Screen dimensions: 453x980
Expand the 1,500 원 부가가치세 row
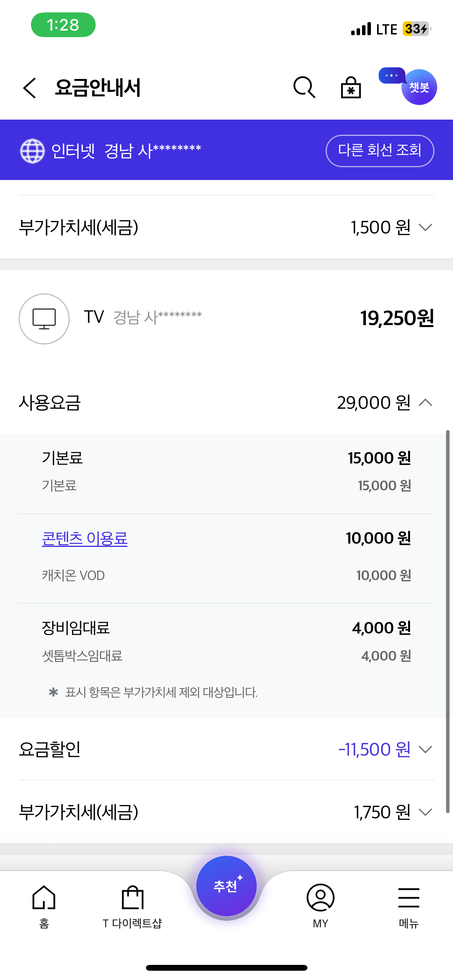pyautogui.click(x=425, y=227)
